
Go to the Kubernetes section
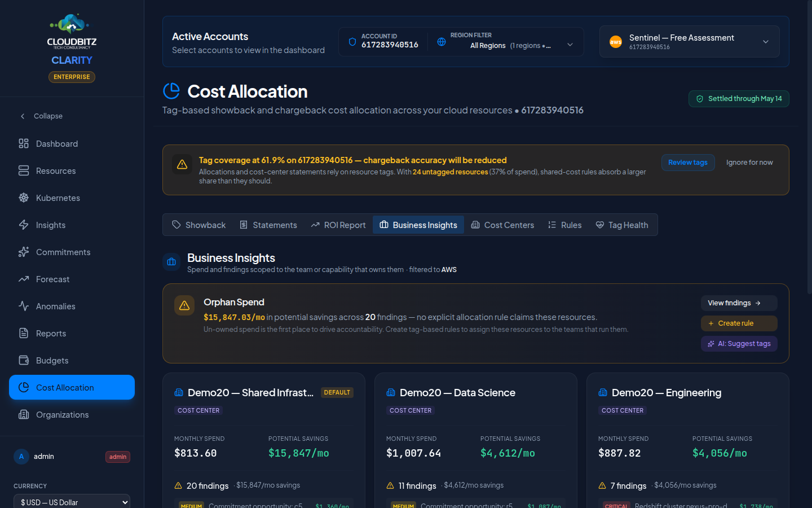(72, 198)
